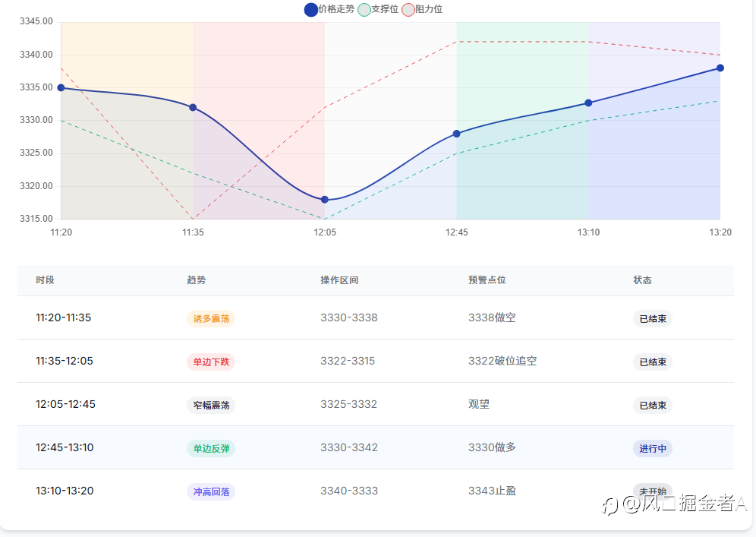Select the final price point at 13:20
The height and width of the screenshot is (537, 756).
pyautogui.click(x=720, y=68)
